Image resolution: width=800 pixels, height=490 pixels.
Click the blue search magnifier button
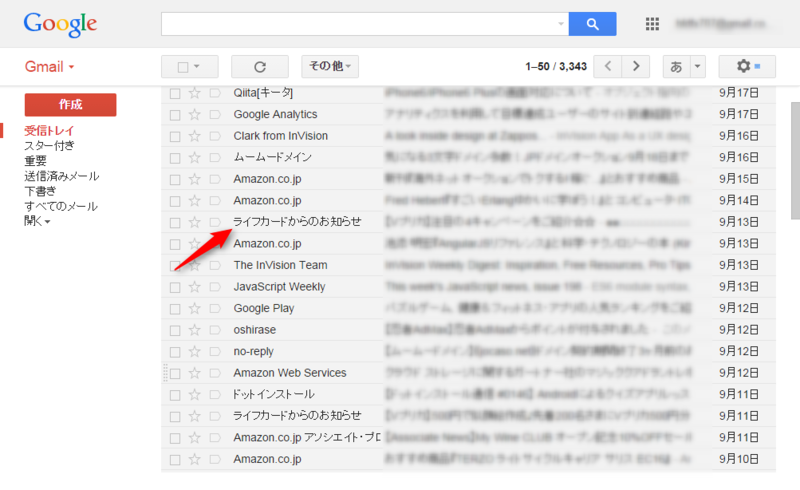coord(592,24)
